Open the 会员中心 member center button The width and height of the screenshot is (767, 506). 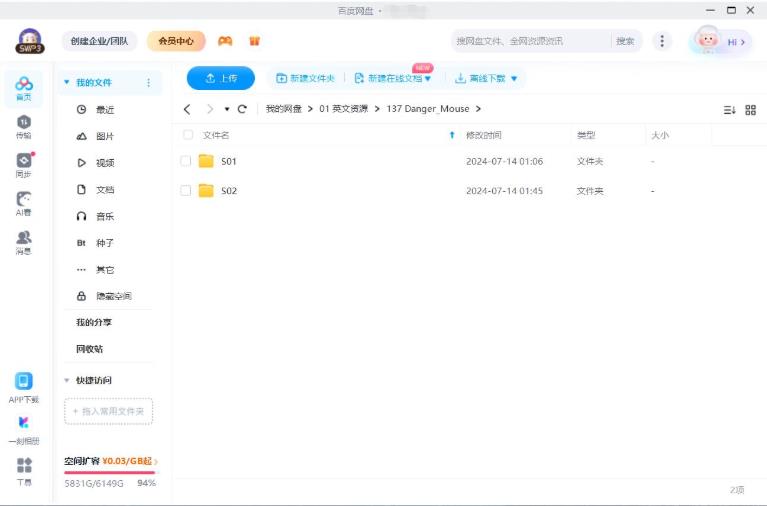pos(176,41)
